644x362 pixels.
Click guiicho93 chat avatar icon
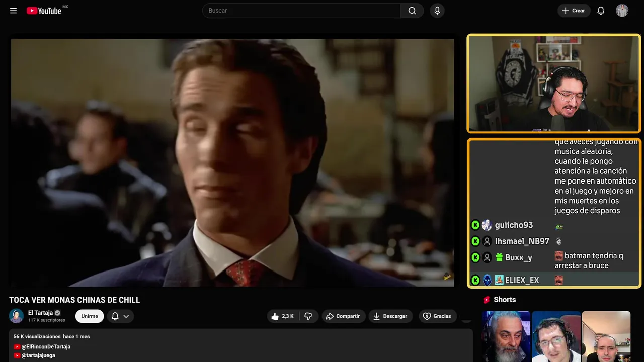point(487,225)
